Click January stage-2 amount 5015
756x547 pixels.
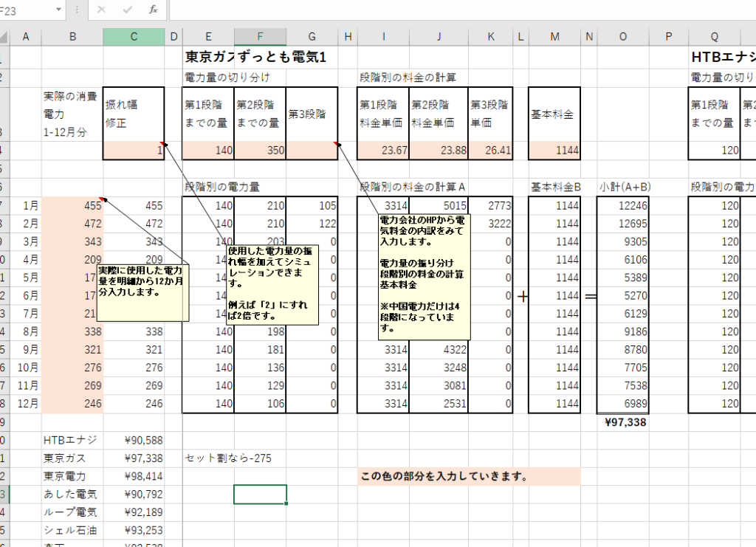pyautogui.click(x=439, y=206)
